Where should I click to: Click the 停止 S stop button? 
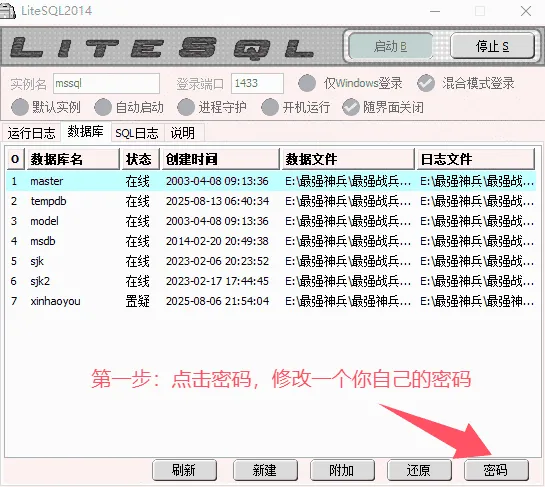(492, 46)
